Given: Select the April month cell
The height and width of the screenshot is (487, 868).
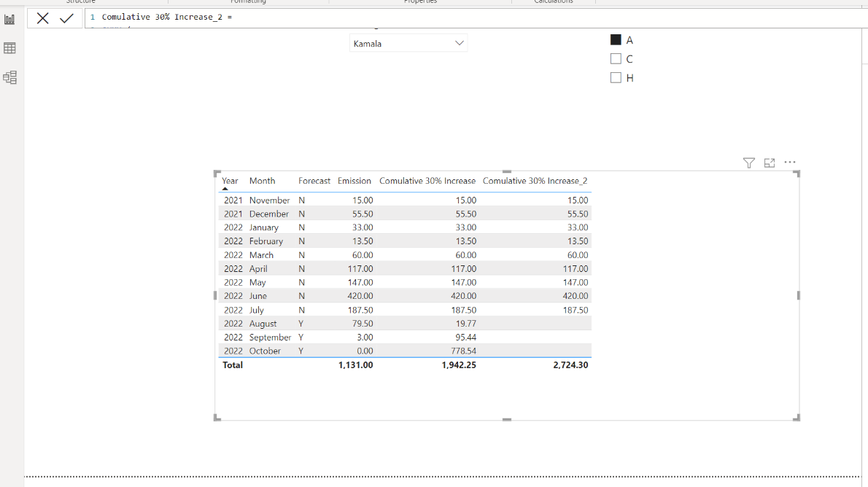Looking at the screenshot, I should (258, 268).
